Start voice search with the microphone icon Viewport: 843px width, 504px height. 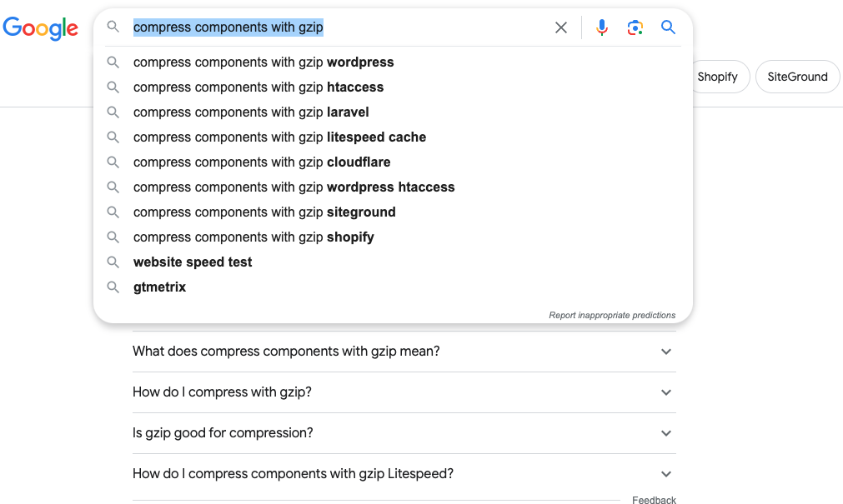[602, 27]
